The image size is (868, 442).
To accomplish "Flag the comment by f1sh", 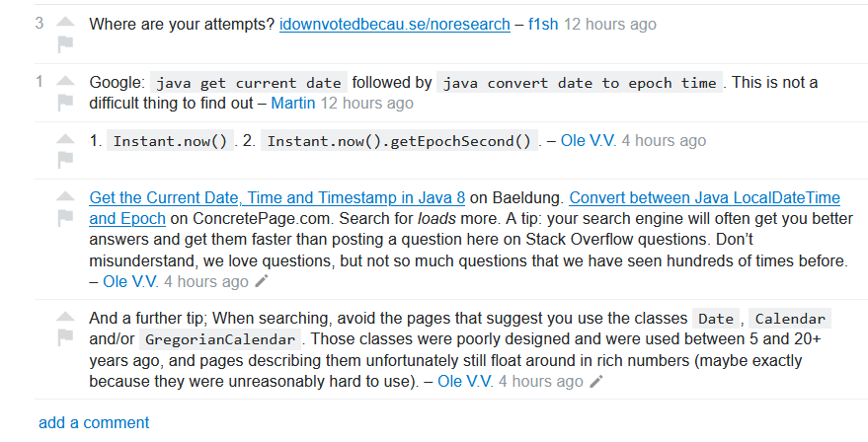I will click(x=65, y=44).
